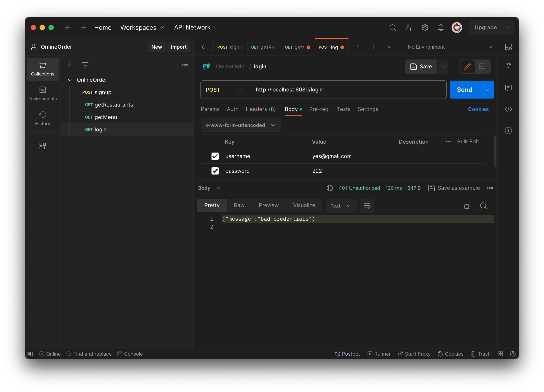
Task: Click the comment icon next to edit
Action: coord(482,66)
